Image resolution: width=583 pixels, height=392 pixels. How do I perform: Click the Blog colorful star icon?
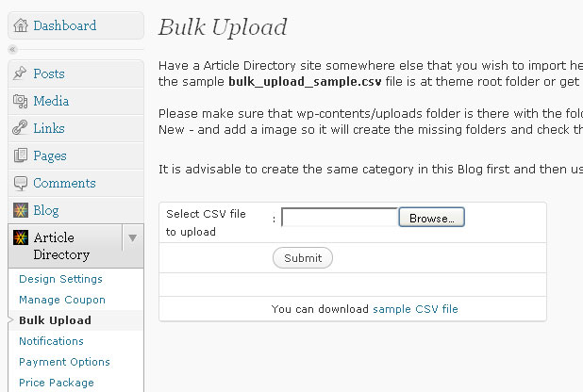pyautogui.click(x=21, y=210)
